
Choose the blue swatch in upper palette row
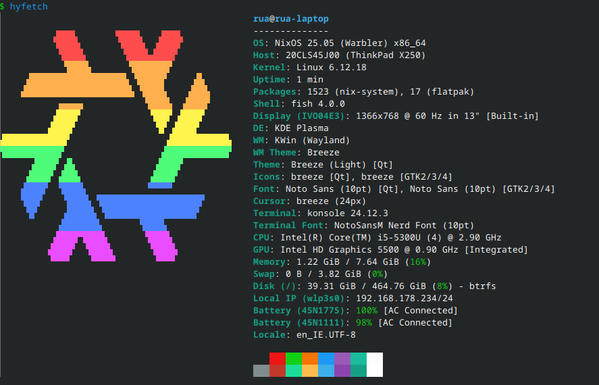click(326, 359)
